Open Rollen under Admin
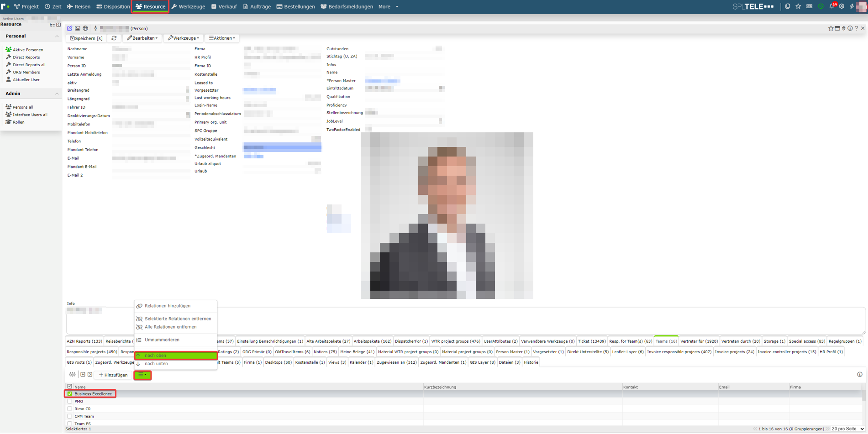The height and width of the screenshot is (434, 868). [15, 122]
